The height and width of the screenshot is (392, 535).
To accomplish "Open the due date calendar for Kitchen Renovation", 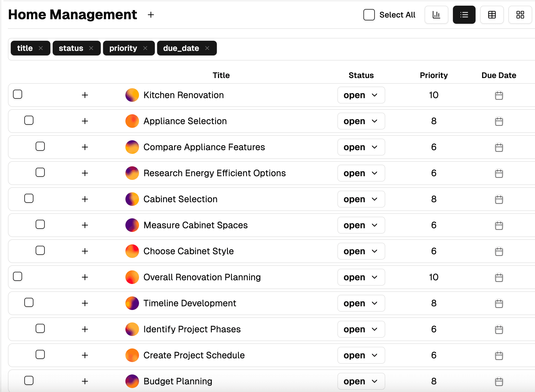I will point(499,95).
